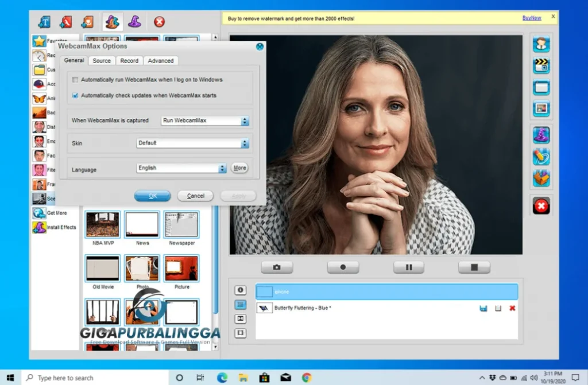The width and height of the screenshot is (588, 385).
Task: Pause the video with the pause button
Action: (409, 267)
